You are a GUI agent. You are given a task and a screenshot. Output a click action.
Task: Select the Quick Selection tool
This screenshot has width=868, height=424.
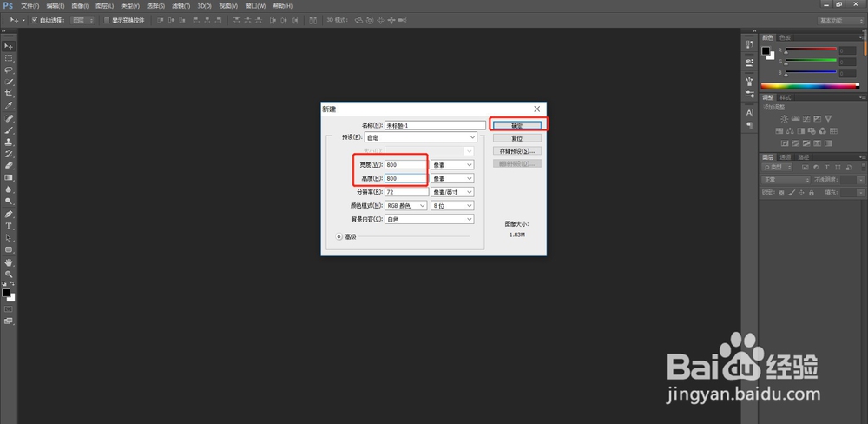[9, 82]
